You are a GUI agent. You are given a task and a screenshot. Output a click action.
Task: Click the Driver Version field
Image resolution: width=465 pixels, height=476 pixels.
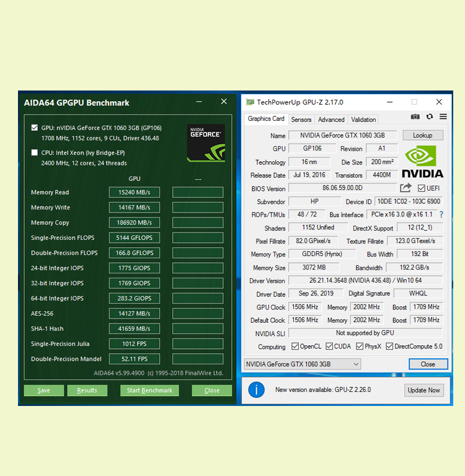(x=365, y=280)
